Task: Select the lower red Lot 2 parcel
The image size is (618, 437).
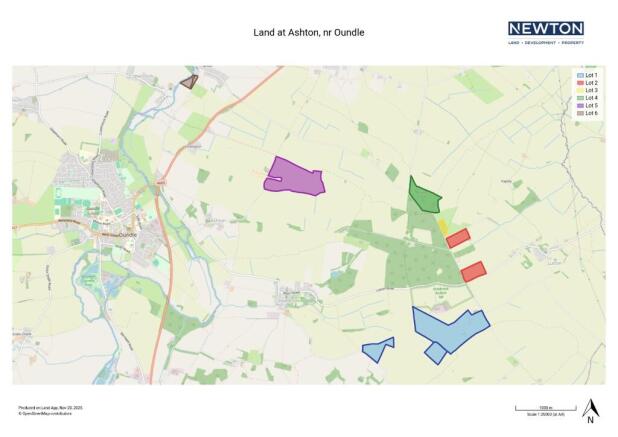Action: click(473, 271)
